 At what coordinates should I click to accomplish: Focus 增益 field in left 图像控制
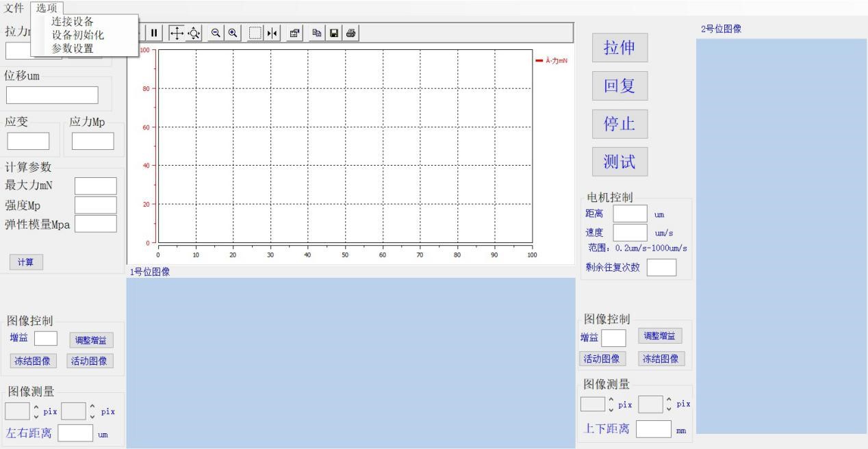pyautogui.click(x=46, y=338)
